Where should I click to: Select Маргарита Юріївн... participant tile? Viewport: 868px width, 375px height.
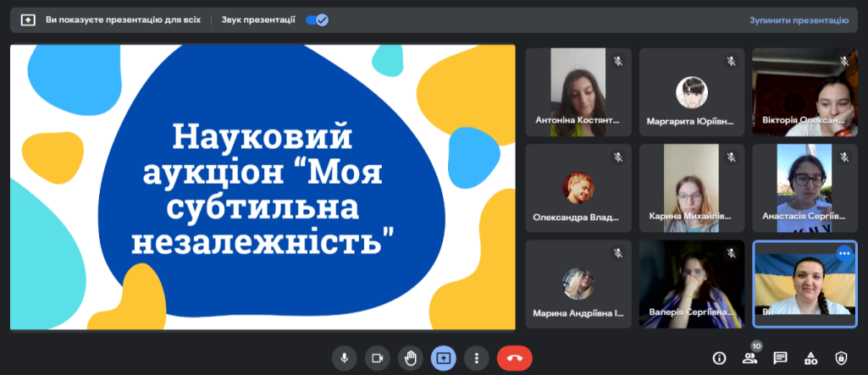tap(691, 92)
